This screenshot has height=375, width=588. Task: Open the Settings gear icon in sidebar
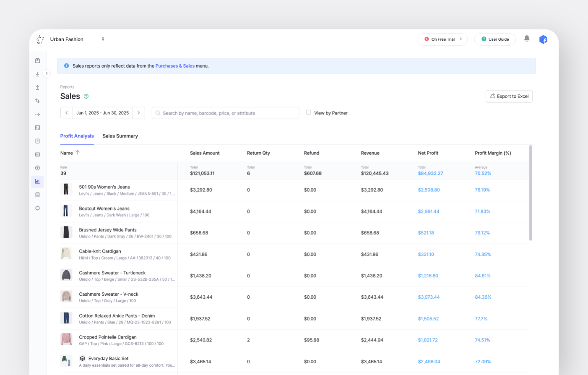(37, 208)
